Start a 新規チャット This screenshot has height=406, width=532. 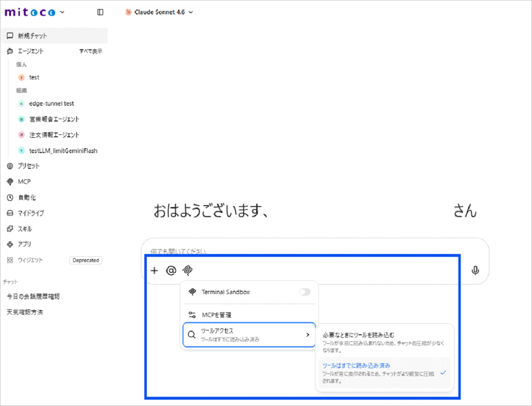54,36
